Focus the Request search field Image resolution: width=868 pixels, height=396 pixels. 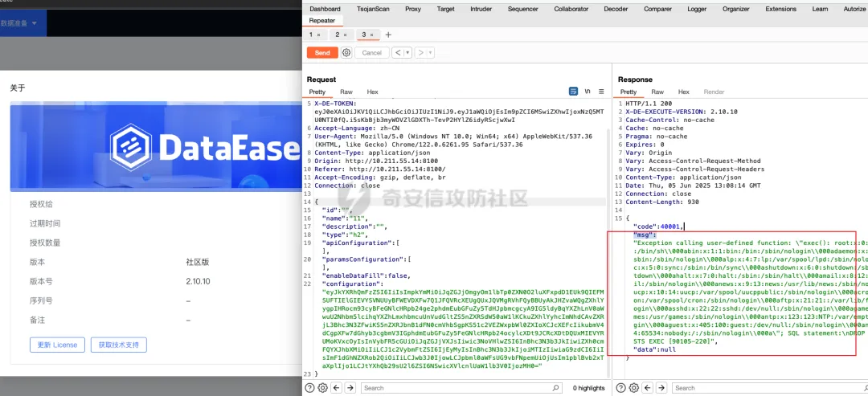(461, 388)
